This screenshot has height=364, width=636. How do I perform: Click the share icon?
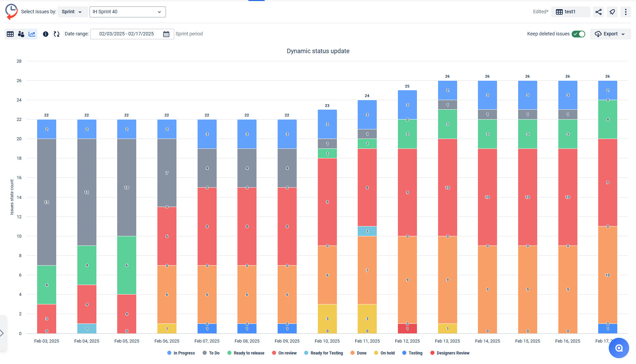(599, 12)
